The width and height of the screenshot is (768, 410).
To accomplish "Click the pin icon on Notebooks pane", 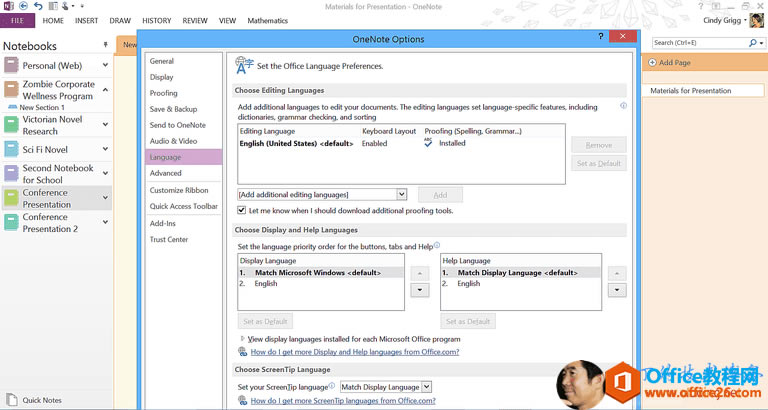I will 105,45.
